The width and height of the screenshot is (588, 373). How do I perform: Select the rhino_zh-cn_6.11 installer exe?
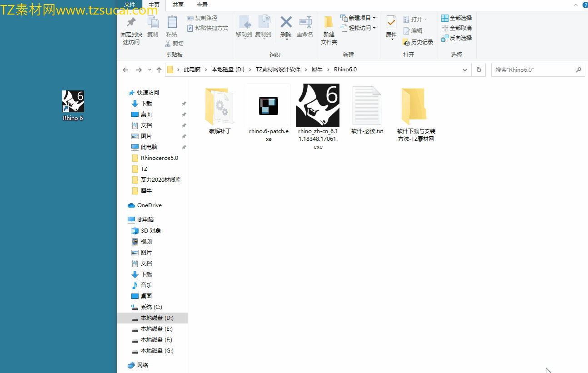tap(318, 117)
